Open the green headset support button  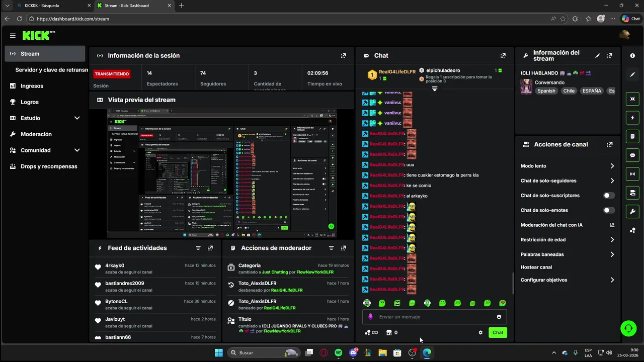pos(628,329)
